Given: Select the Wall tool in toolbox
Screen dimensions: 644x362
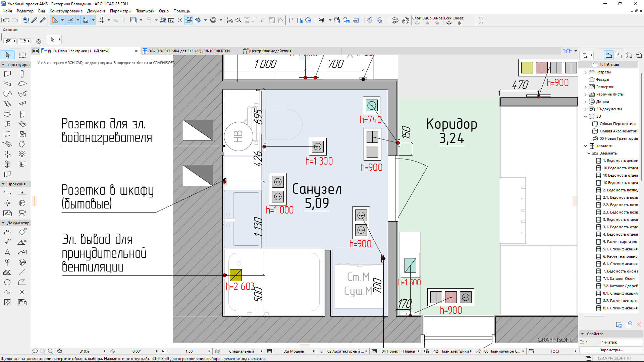Looking at the screenshot, I should point(7,74).
